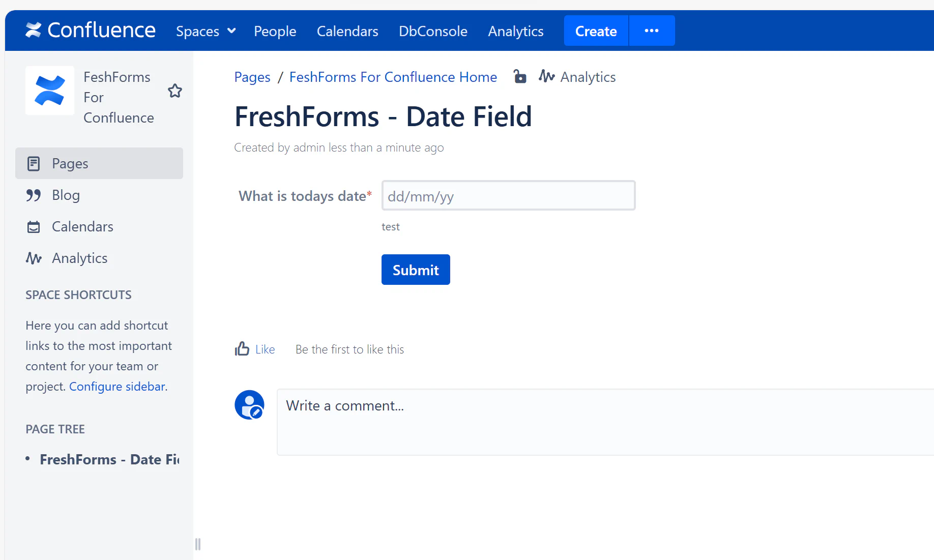
Task: Open the page restrictions unlock icon
Action: pyautogui.click(x=519, y=77)
